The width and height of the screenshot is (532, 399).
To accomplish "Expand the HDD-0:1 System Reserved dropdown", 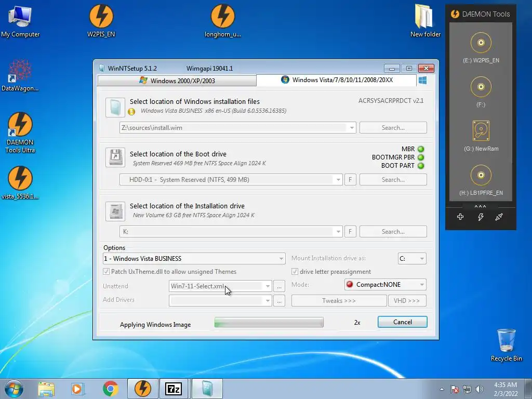I will pyautogui.click(x=338, y=180).
